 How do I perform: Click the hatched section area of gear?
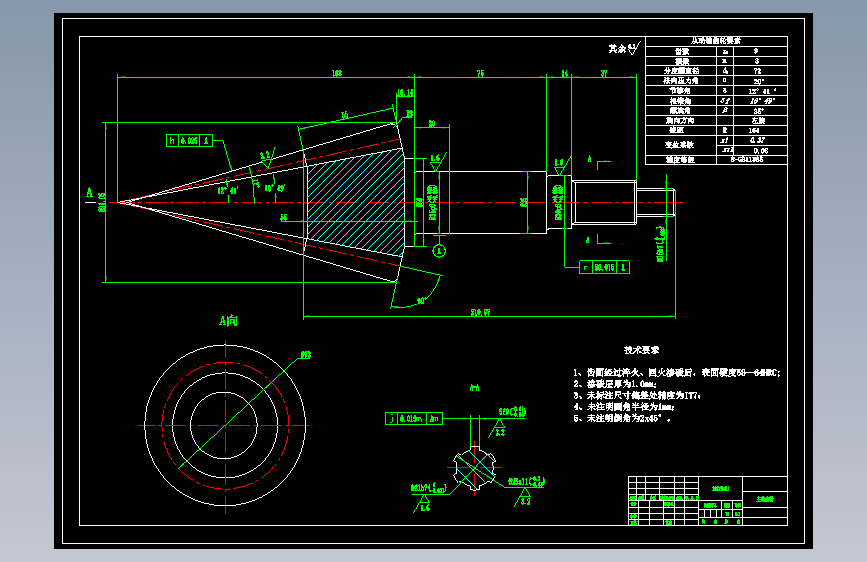tap(356, 202)
